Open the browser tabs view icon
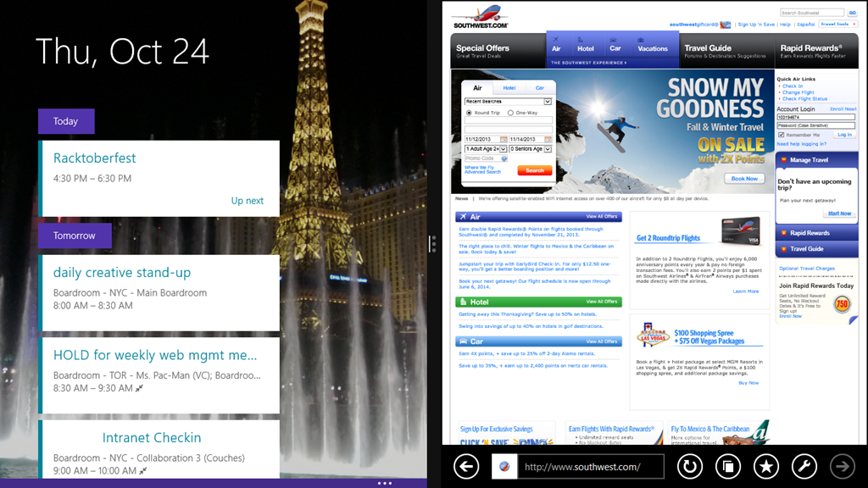The height and width of the screenshot is (488, 868). [x=728, y=467]
